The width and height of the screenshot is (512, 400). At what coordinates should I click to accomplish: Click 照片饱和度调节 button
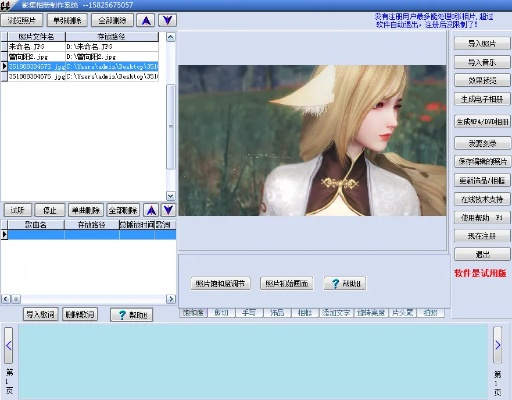pos(220,283)
